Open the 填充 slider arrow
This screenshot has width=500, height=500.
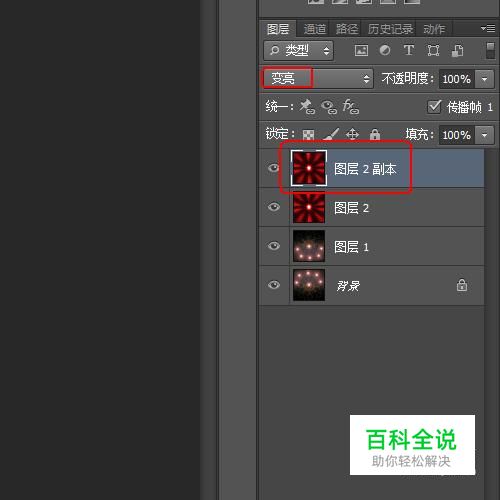tap(484, 135)
